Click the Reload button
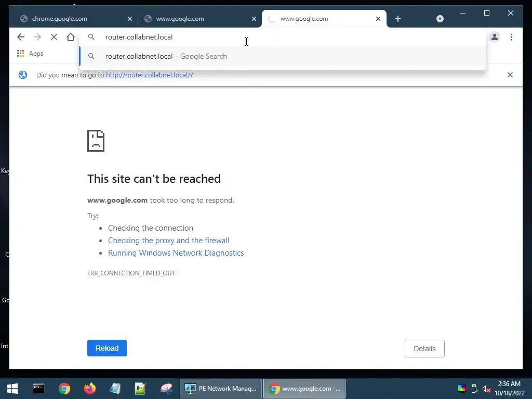Screen dimensions: 532x399 pyautogui.click(x=107, y=348)
